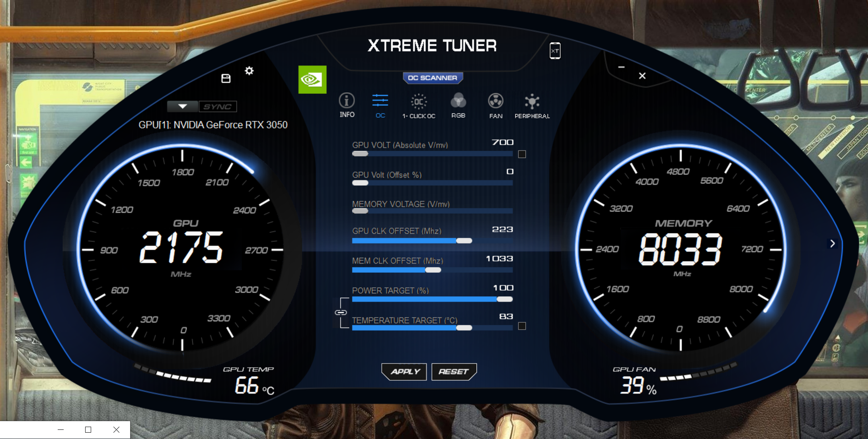The image size is (868, 439).
Task: Expand the right side panel arrow
Action: pos(832,243)
